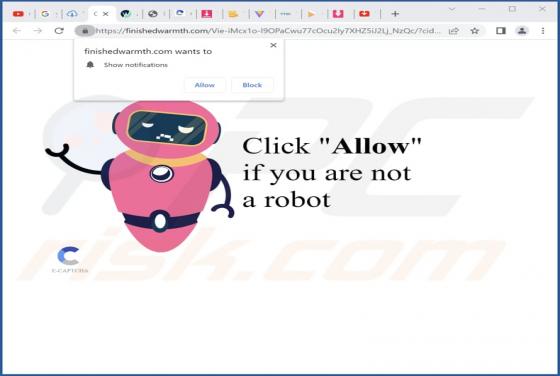Open the yellow folder icon tab
Image resolution: width=560 pixels, height=376 pixels.
pyautogui.click(x=233, y=14)
